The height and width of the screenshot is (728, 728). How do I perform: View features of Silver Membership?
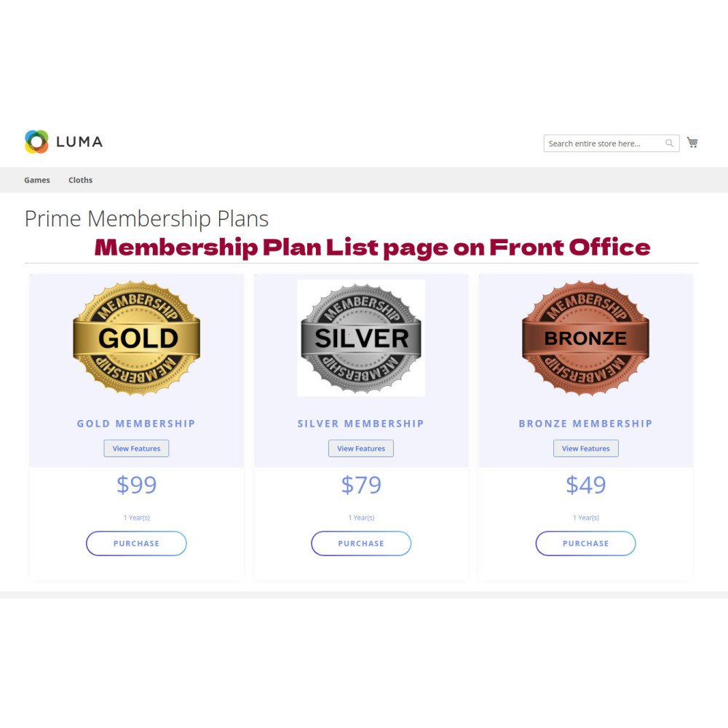point(361,448)
